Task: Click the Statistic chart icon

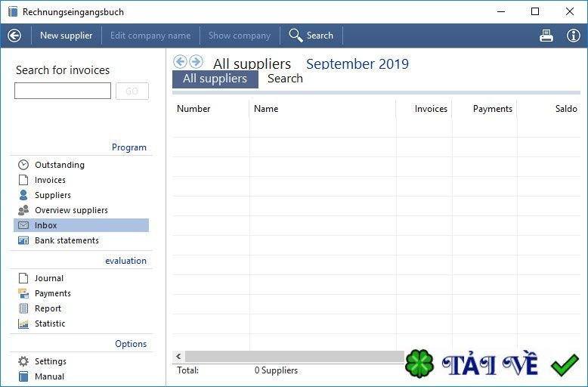Action: pyautogui.click(x=23, y=324)
